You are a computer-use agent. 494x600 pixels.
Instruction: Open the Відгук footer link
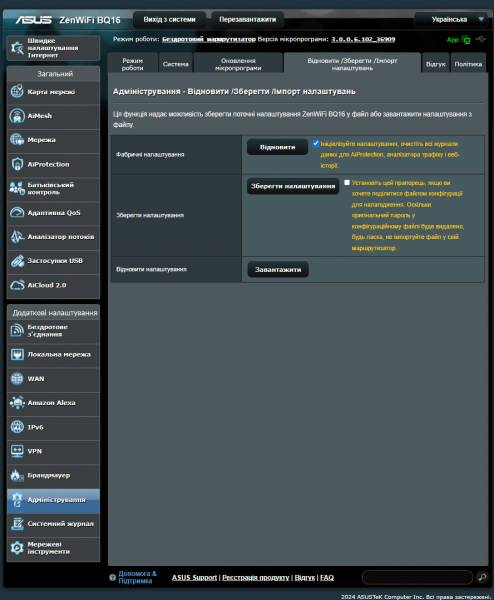coord(305,577)
